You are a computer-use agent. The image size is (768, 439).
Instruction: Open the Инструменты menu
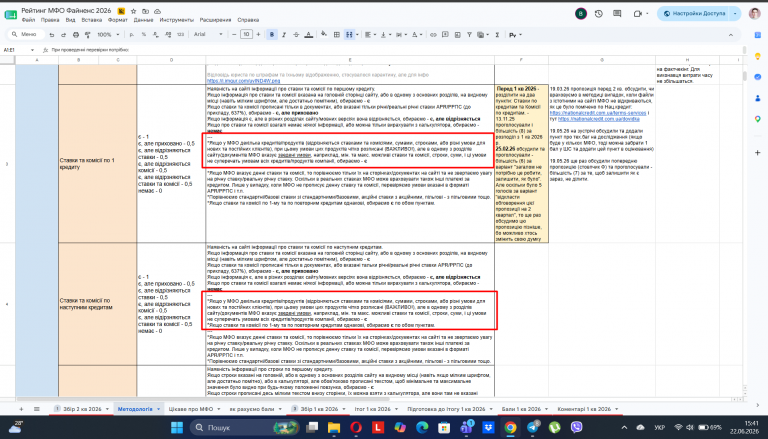coord(176,20)
